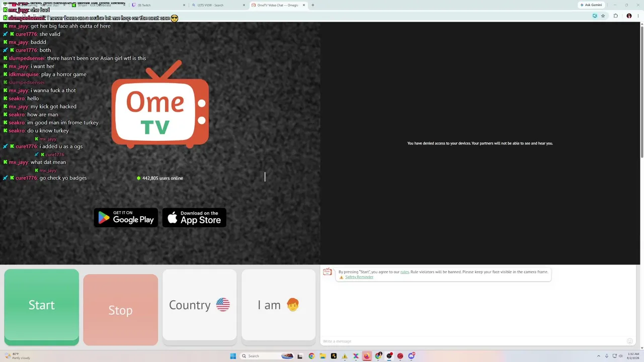Viewport: 644px width, 362px height.
Task: Open Chrome from the taskbar
Action: (x=311, y=356)
